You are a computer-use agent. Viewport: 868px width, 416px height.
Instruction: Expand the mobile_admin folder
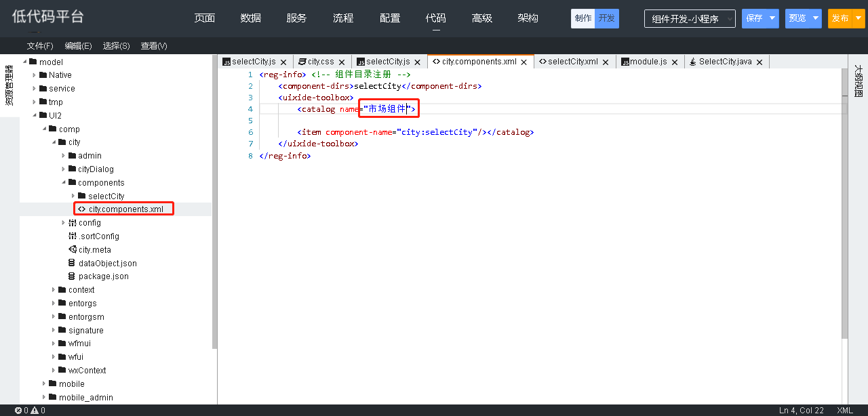[x=45, y=398]
